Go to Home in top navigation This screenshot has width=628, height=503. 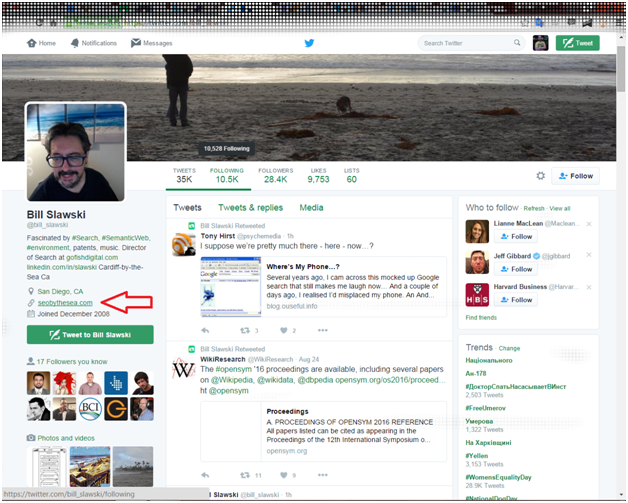pos(41,43)
